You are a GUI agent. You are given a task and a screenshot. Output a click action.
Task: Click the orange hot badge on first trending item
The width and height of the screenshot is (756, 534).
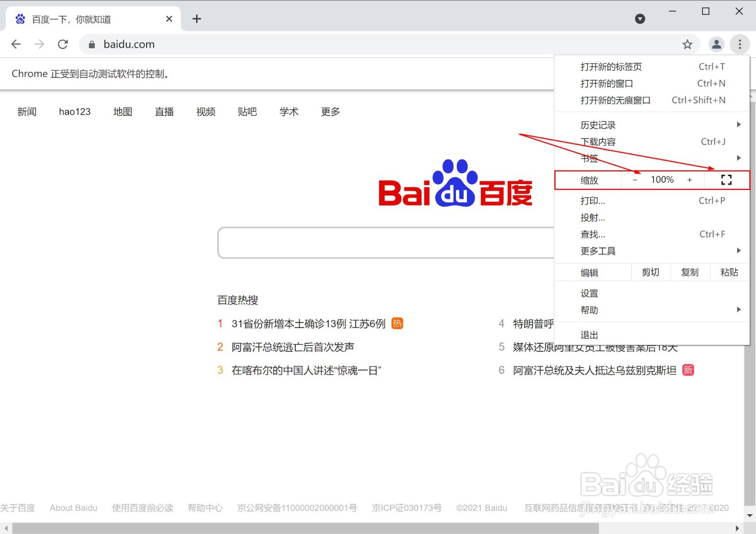pyautogui.click(x=397, y=323)
